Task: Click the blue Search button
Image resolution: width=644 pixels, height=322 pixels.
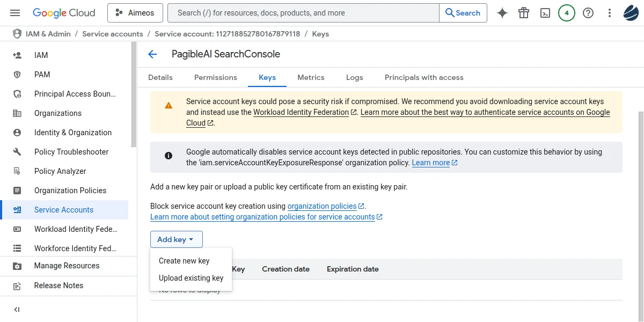Action: (463, 13)
